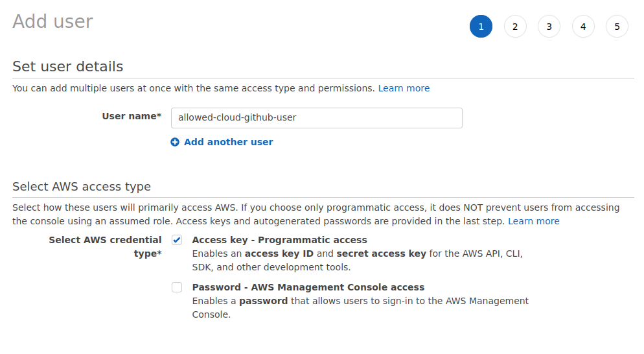Uncheck Access key - Programmatic access checkbox
This screenshot has width=644, height=354.
pos(177,240)
